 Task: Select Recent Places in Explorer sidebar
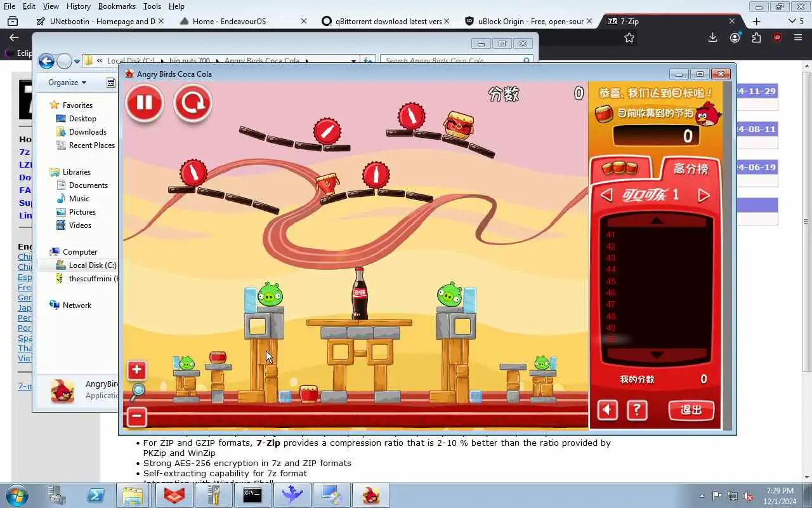91,145
